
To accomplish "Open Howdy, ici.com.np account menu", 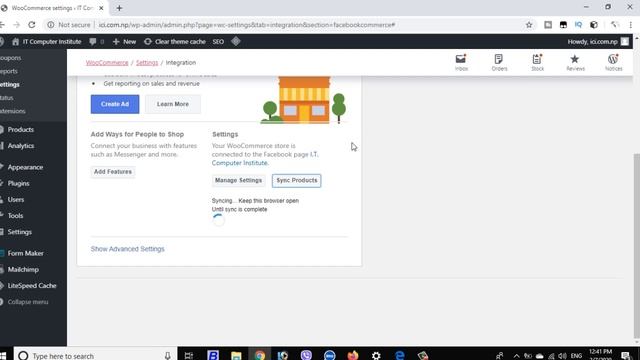I will (598, 42).
